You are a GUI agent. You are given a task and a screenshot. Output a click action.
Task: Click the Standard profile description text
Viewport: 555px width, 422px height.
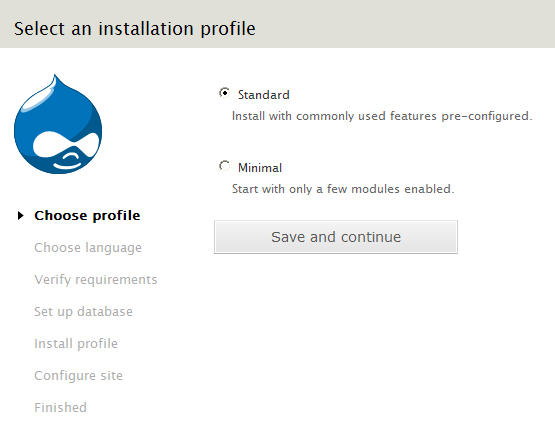click(x=382, y=116)
